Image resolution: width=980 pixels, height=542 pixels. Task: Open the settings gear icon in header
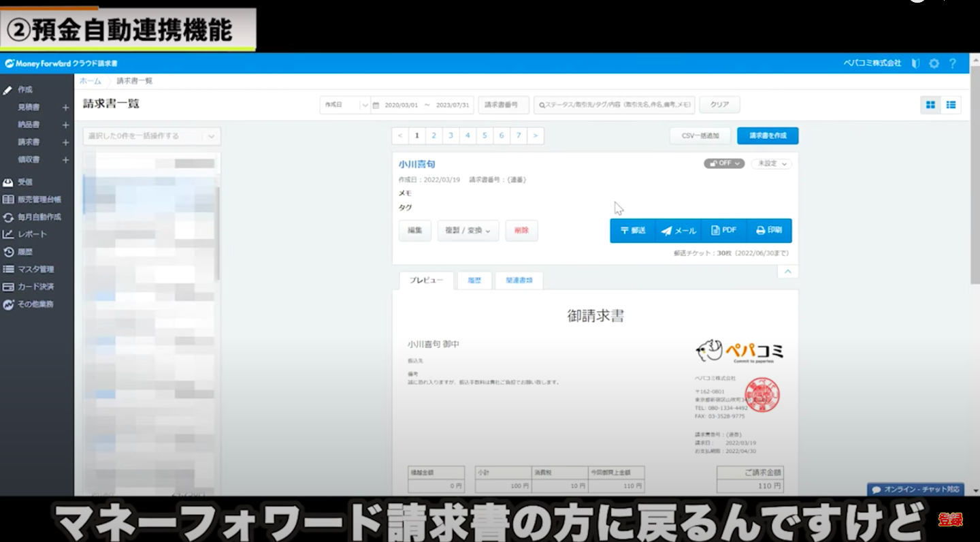[934, 63]
